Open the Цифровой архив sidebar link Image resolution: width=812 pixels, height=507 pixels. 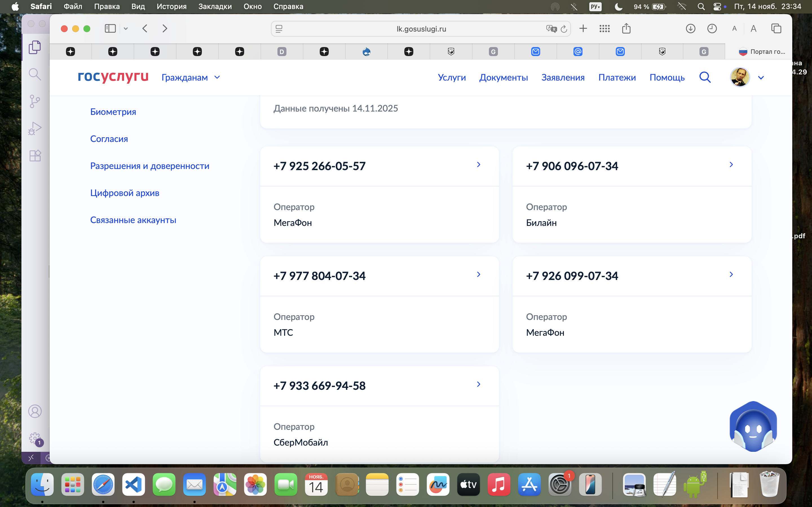(x=125, y=193)
